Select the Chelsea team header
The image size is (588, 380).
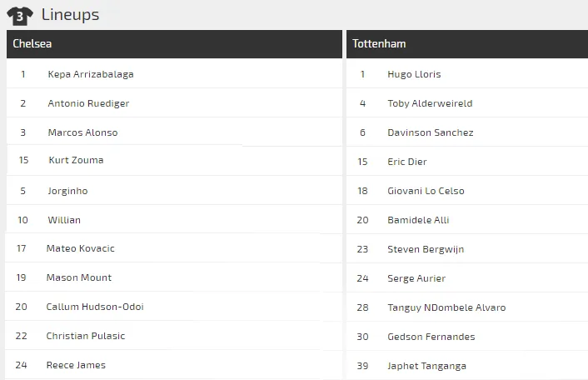click(x=32, y=44)
